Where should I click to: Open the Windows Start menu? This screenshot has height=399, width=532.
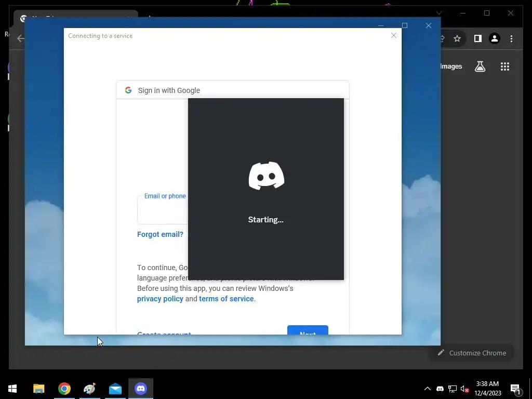click(12, 389)
